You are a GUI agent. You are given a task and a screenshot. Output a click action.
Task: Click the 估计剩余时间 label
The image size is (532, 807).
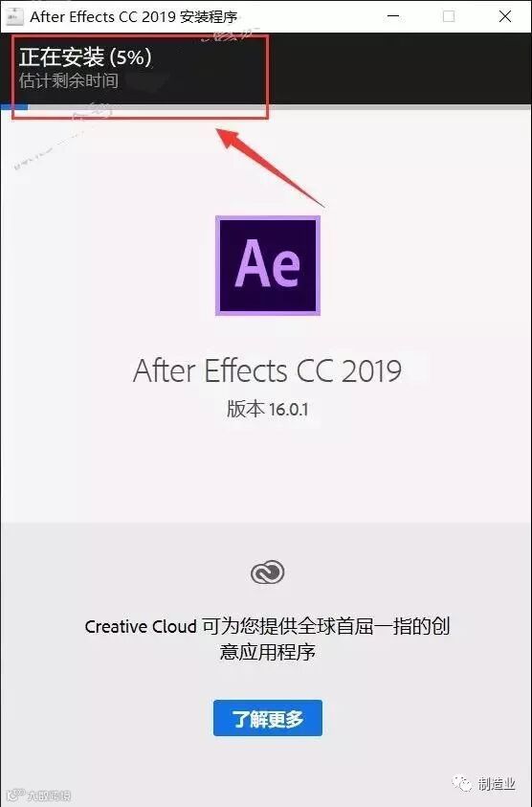[69, 80]
